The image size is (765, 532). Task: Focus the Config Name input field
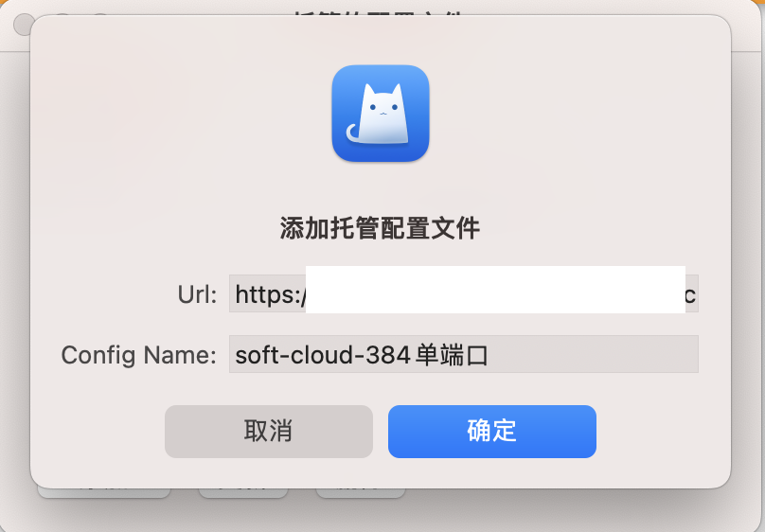[464, 354]
